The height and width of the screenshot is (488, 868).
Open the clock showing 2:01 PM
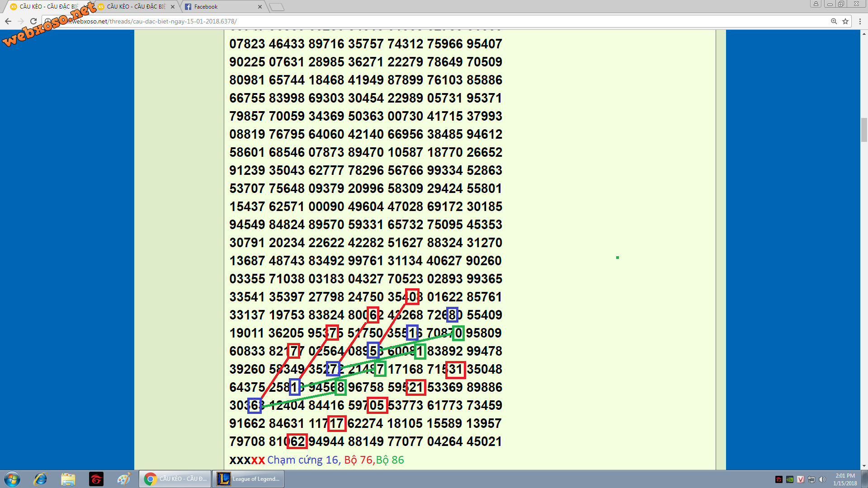click(845, 479)
